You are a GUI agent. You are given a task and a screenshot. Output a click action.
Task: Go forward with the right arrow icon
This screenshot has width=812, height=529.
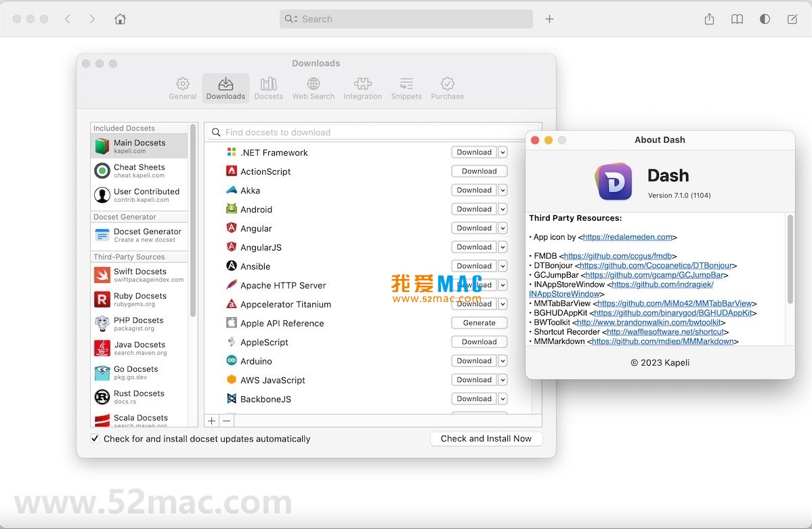coord(92,19)
